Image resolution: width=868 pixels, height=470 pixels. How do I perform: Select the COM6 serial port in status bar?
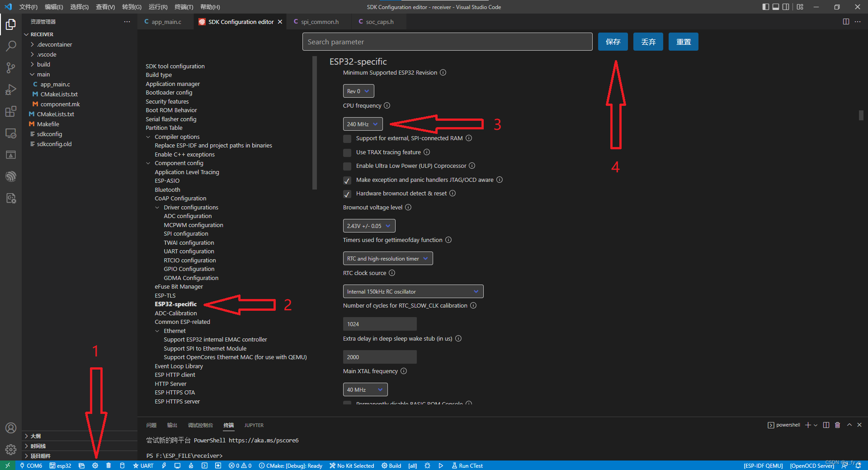(31, 465)
